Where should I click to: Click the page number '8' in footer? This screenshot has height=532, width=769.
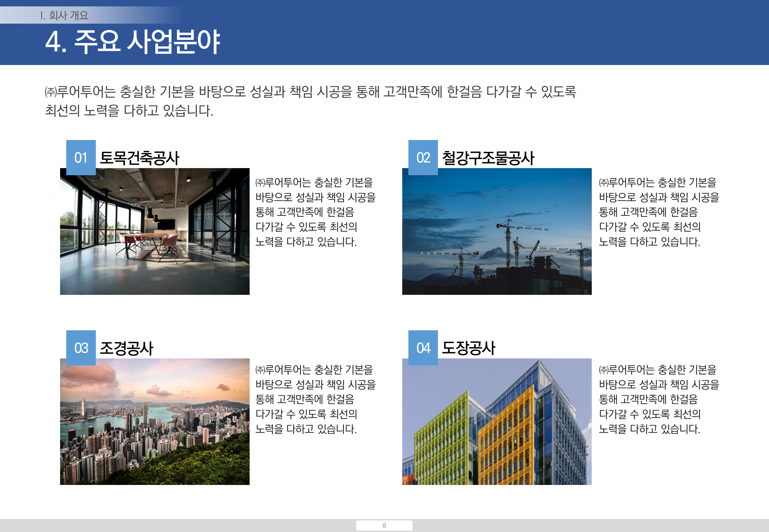click(384, 526)
